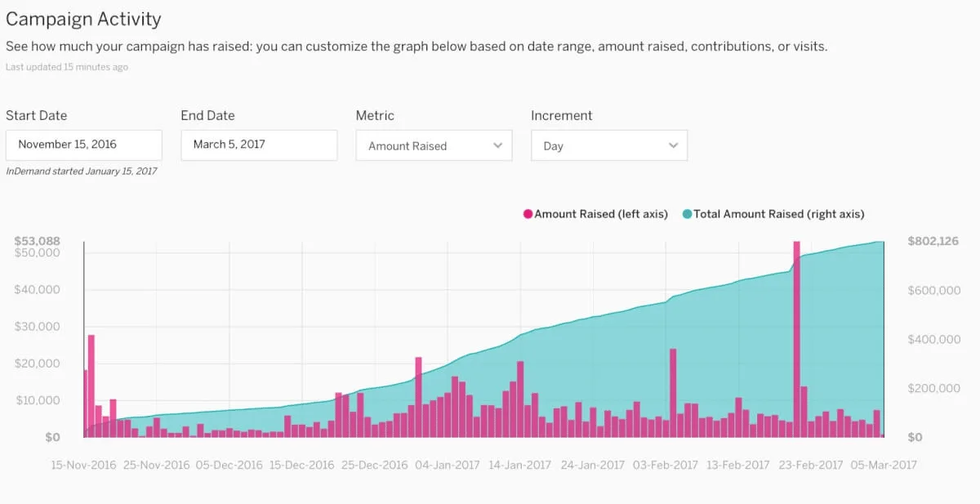
Task: Click the End Date field March 5, 2017
Action: click(259, 145)
